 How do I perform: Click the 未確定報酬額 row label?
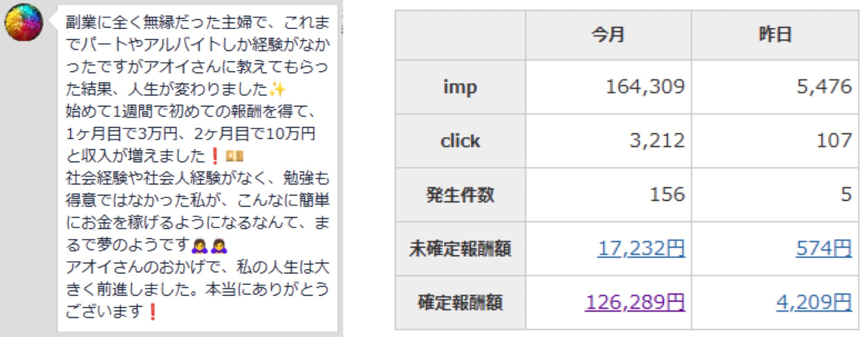pyautogui.click(x=460, y=249)
